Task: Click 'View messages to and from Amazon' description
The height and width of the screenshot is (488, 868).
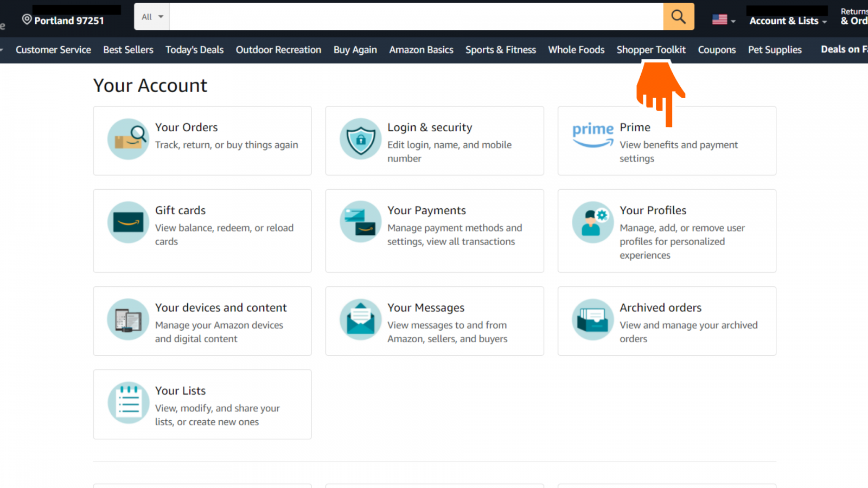Action: pos(447,331)
